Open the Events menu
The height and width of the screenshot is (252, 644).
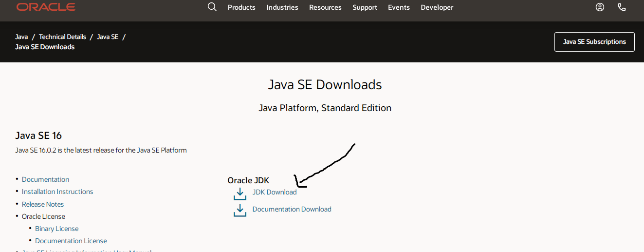(x=399, y=7)
